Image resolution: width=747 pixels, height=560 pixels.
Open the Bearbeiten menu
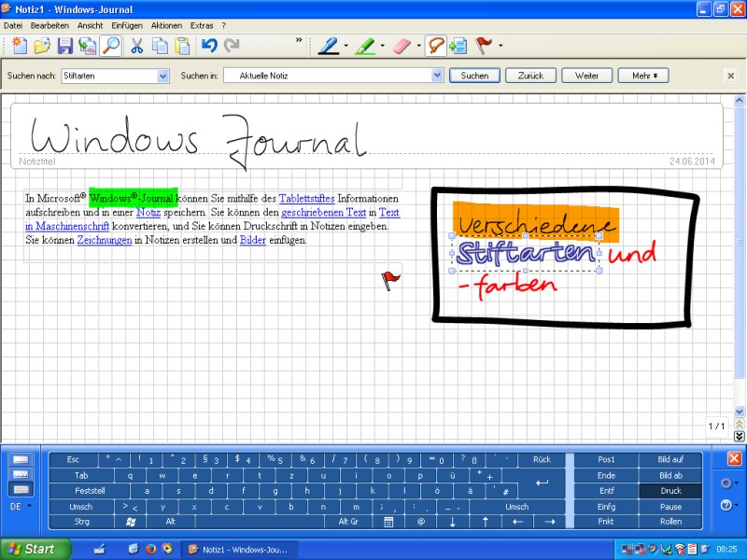(49, 26)
